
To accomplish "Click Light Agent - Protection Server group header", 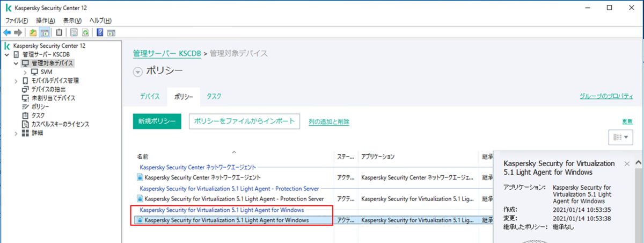I will 229,189.
